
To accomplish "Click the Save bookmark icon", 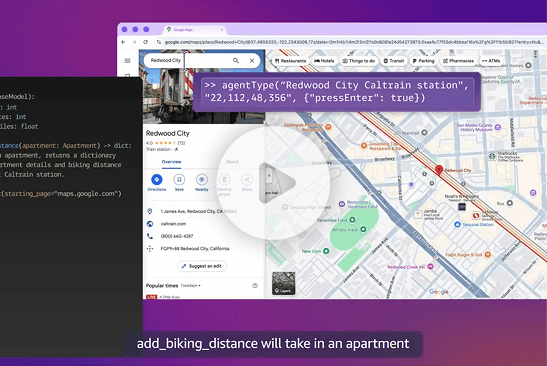I will [x=179, y=180].
